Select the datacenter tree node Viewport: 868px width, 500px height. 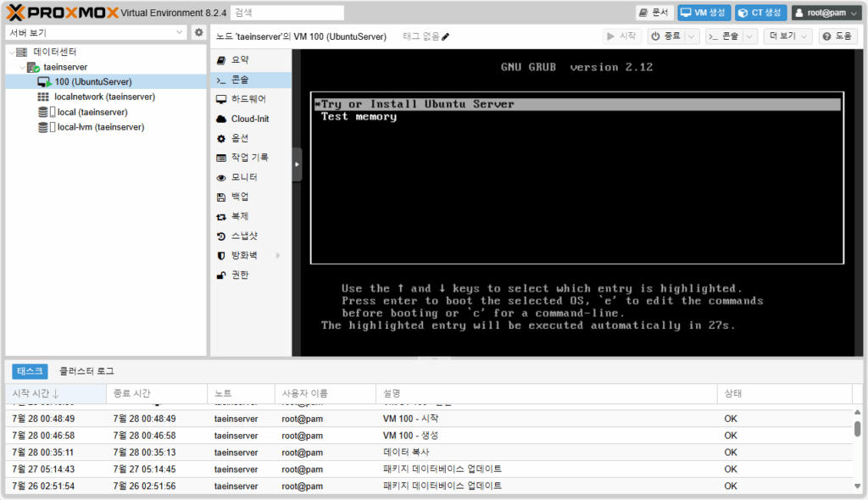(55, 52)
